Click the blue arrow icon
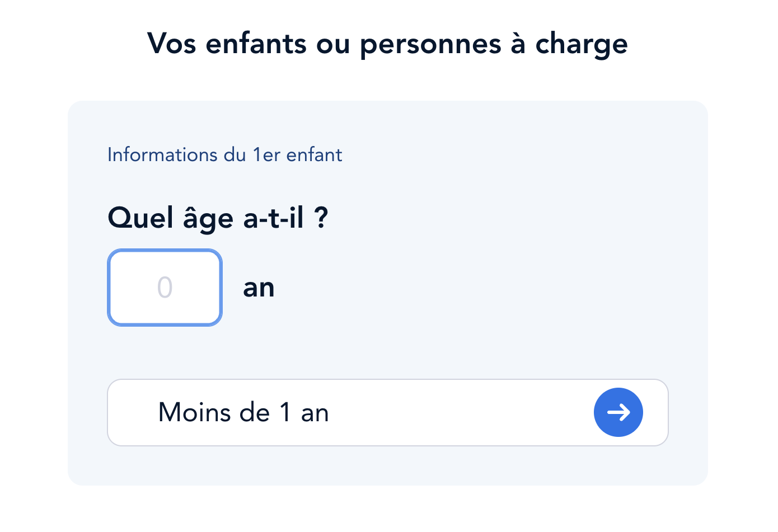The height and width of the screenshot is (532, 778). [618, 412]
